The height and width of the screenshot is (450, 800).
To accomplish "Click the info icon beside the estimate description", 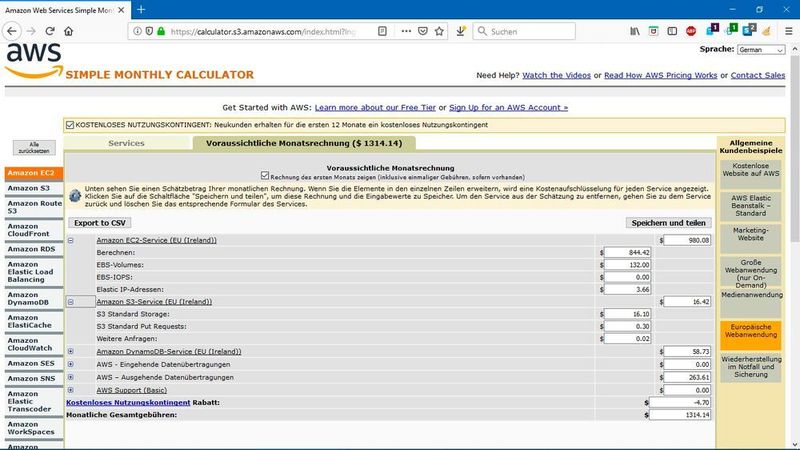I will point(75,195).
